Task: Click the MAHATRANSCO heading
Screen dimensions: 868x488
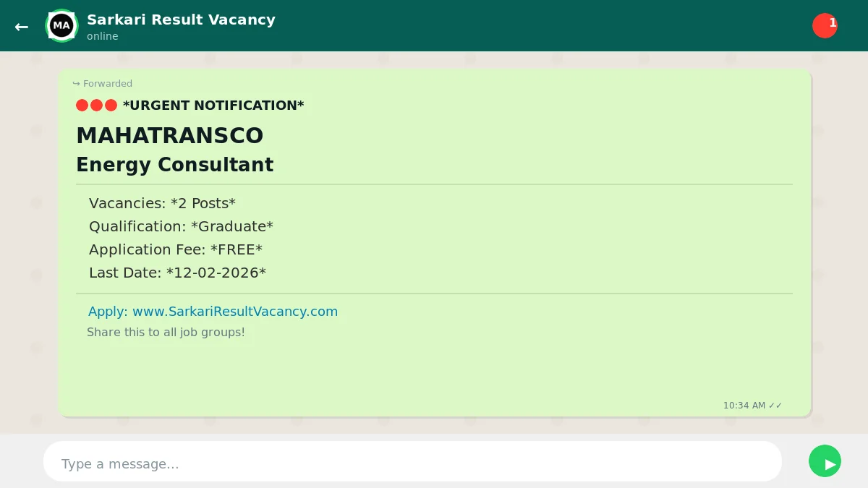Action: (x=170, y=136)
